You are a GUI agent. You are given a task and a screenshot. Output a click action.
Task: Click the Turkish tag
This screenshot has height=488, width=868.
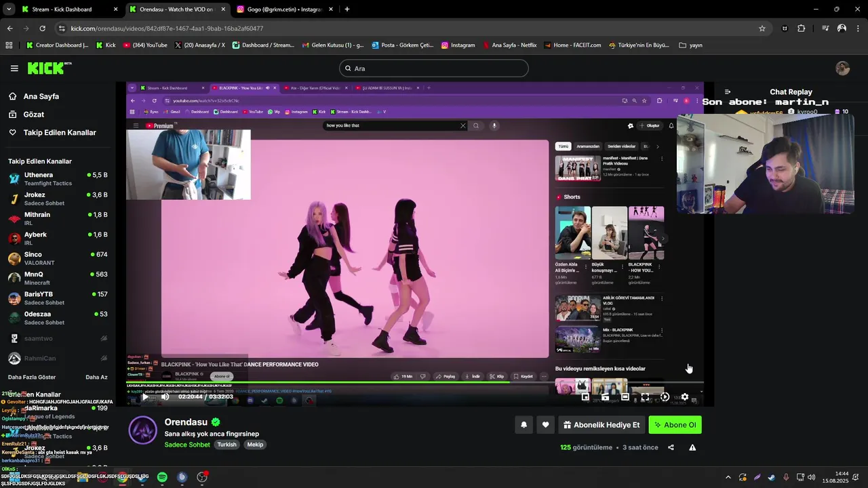click(x=226, y=445)
